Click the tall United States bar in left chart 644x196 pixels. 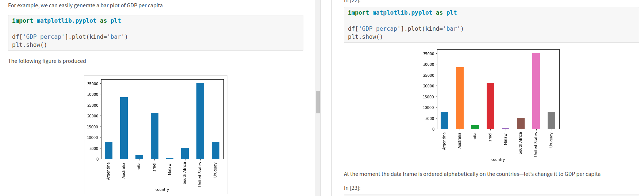click(200, 121)
